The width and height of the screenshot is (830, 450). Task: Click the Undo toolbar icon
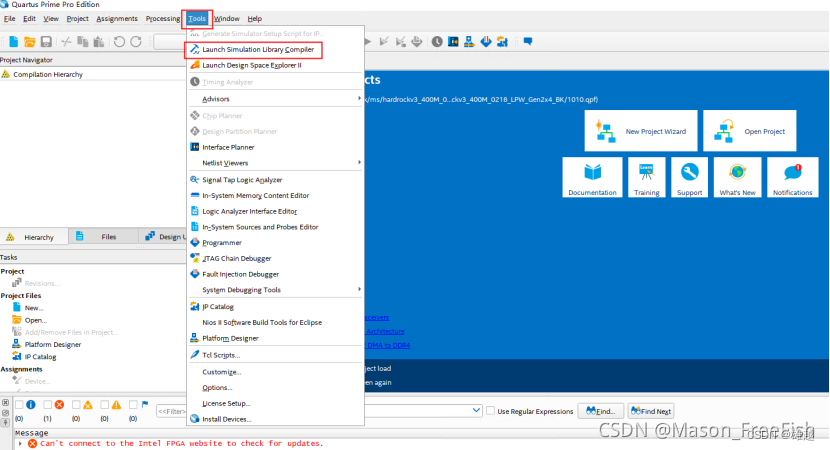pyautogui.click(x=119, y=41)
